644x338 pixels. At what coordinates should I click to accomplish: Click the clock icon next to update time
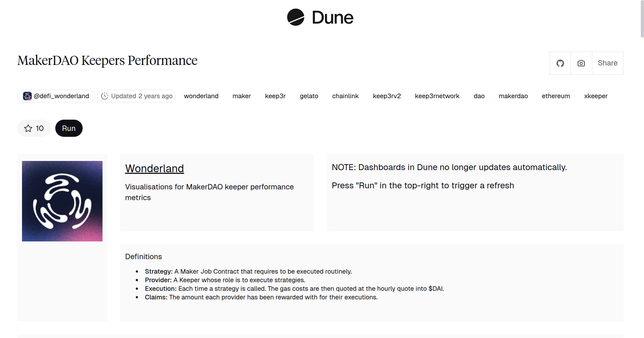coord(105,96)
